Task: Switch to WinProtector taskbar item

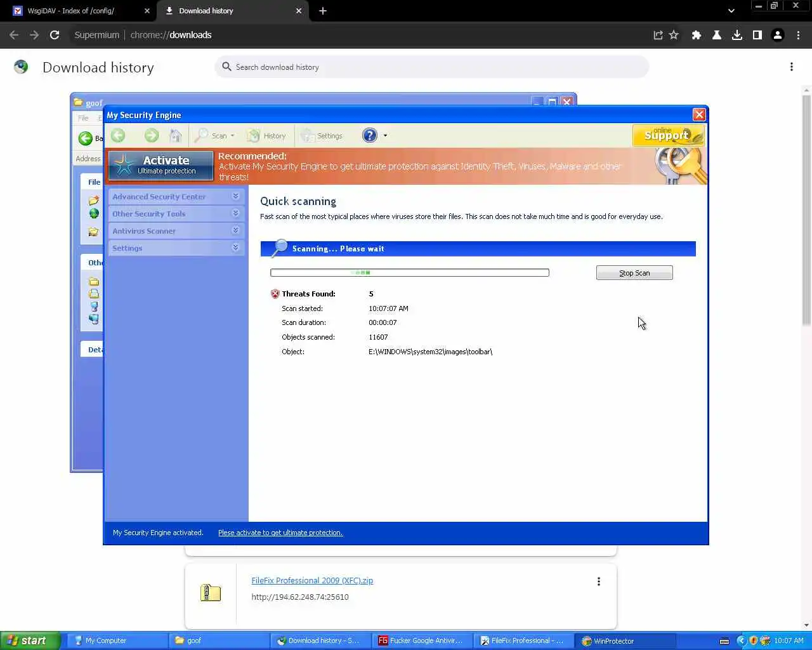Action: [x=625, y=640]
